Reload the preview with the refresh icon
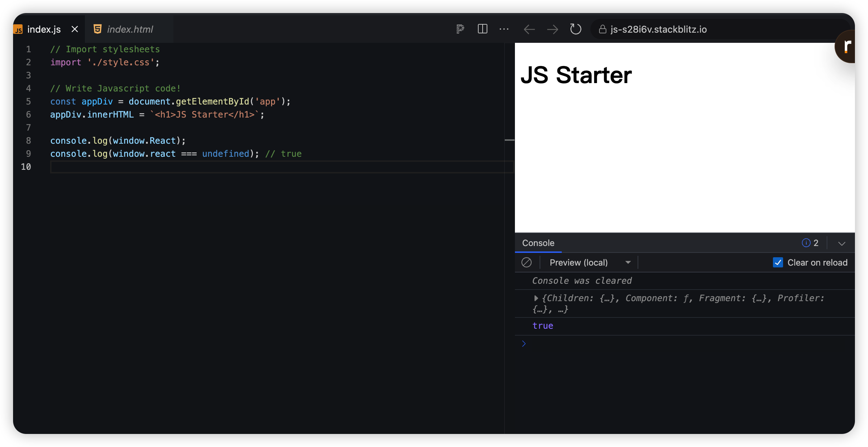The image size is (868, 447). click(575, 29)
